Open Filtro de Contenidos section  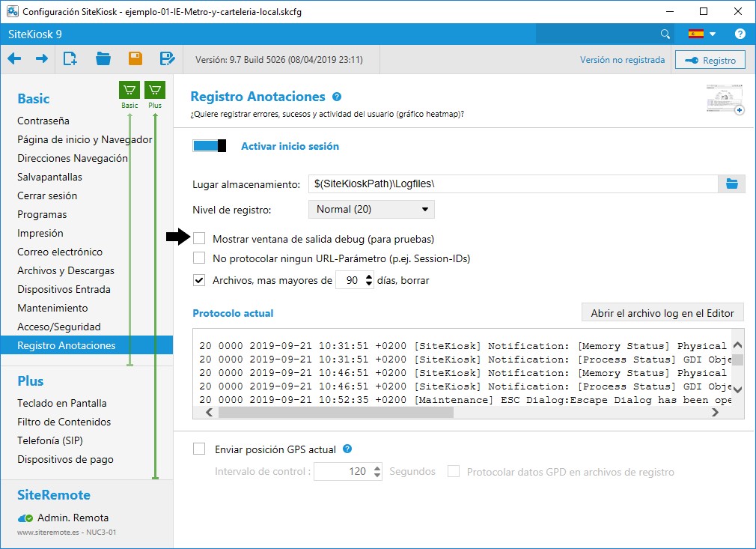[64, 422]
